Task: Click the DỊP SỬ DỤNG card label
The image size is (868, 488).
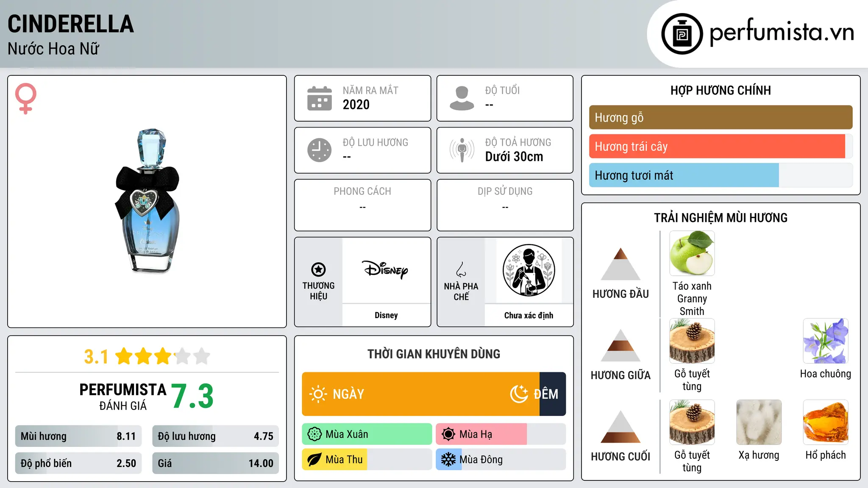Action: 505,191
